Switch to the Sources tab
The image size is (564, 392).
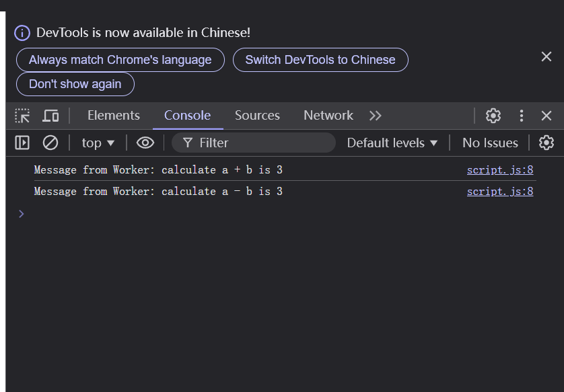tap(257, 116)
